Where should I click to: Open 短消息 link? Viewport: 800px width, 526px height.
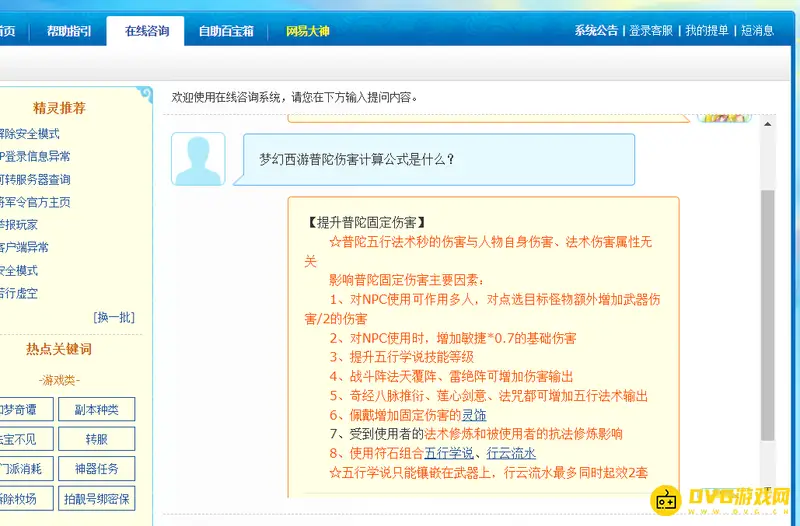click(757, 31)
